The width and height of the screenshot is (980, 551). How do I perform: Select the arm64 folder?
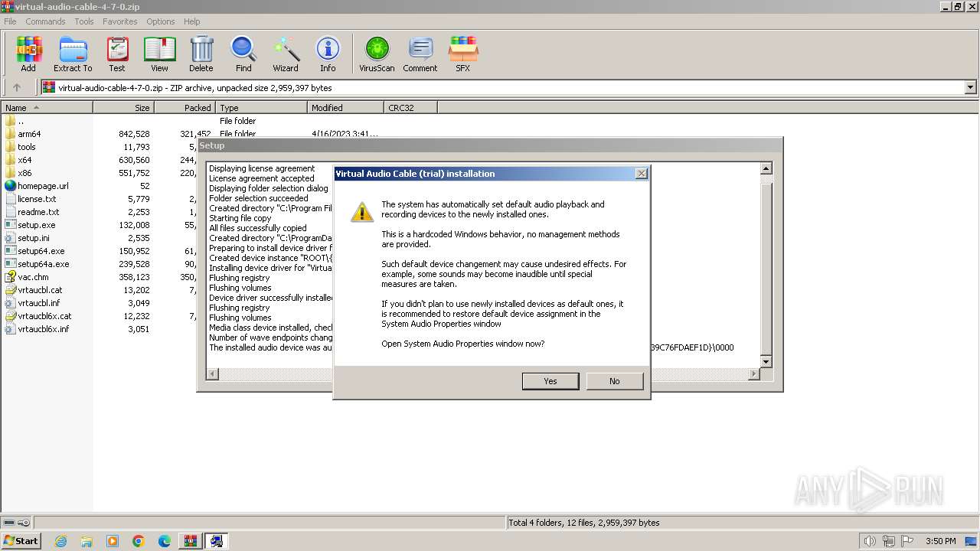click(x=29, y=134)
